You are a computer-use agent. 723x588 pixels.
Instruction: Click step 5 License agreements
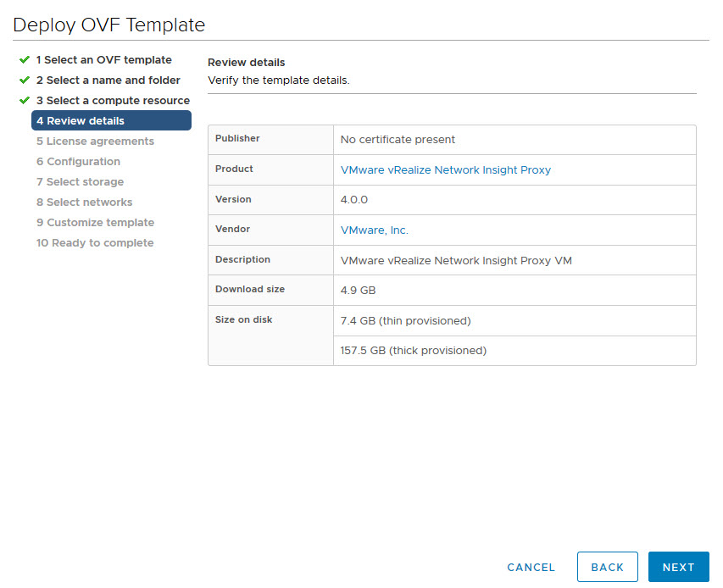[95, 141]
